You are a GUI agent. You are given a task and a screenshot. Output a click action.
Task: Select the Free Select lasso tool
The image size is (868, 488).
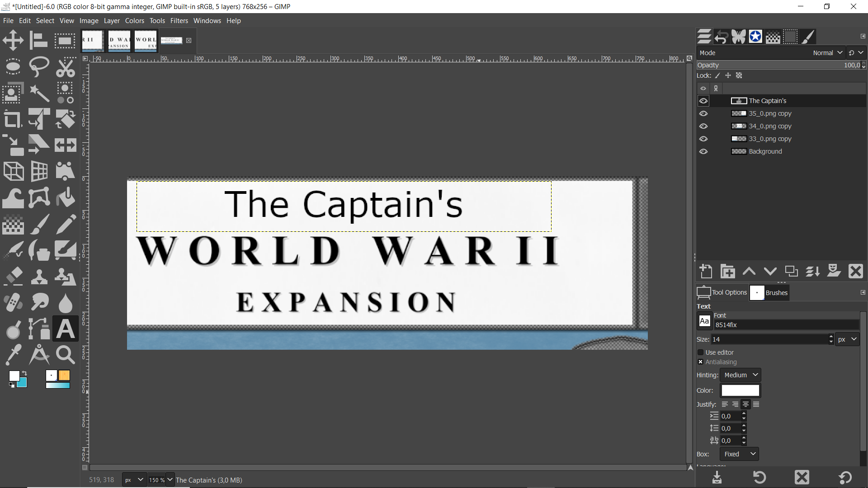click(x=39, y=67)
